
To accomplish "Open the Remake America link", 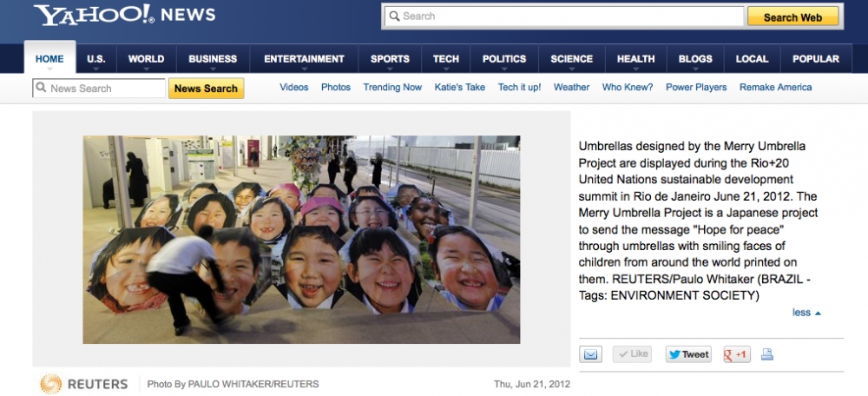I will pos(775,87).
